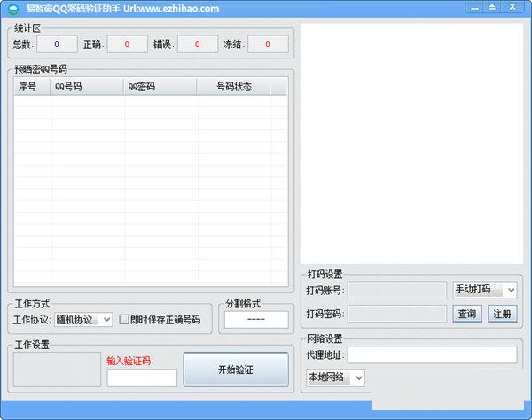532x420 pixels.
Task: Enable 即时保存正确号码 checkbox
Action: point(125,320)
